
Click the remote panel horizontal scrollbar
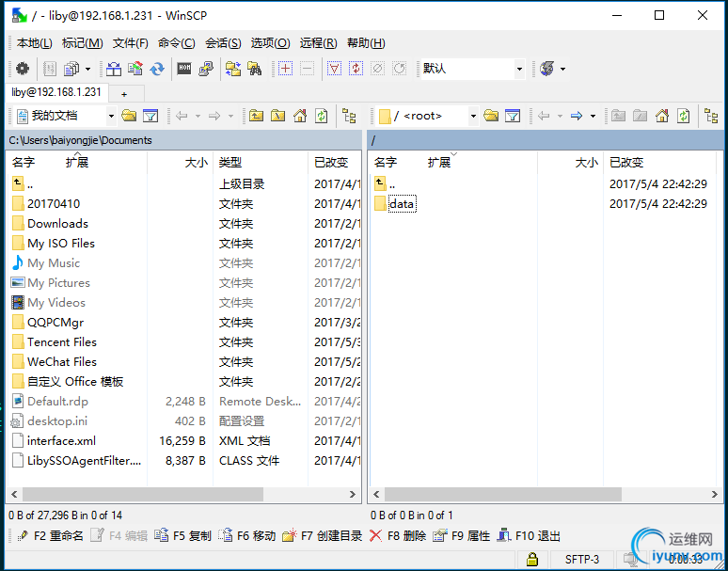pos(503,495)
